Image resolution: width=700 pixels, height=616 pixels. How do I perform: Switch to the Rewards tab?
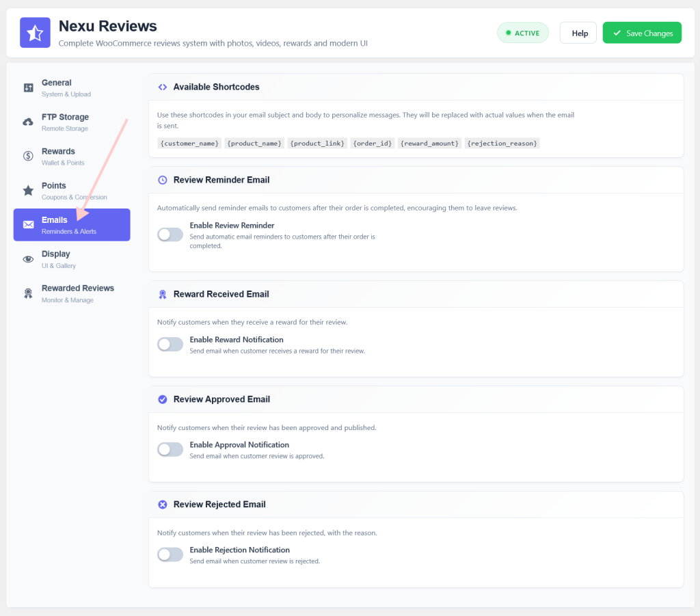tap(72, 157)
